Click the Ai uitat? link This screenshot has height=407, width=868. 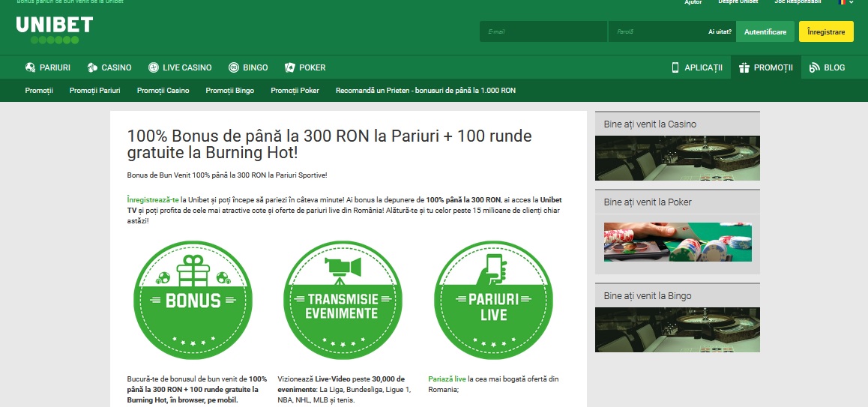point(720,31)
